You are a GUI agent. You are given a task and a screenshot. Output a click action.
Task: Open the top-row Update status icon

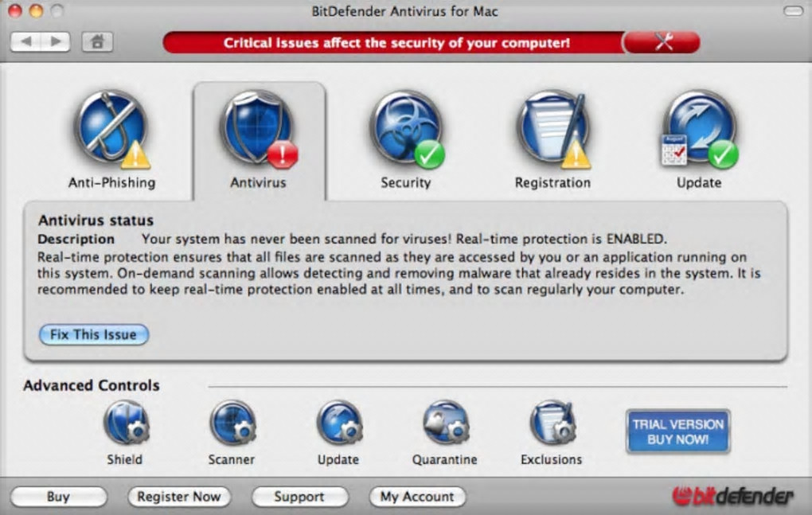tap(700, 130)
